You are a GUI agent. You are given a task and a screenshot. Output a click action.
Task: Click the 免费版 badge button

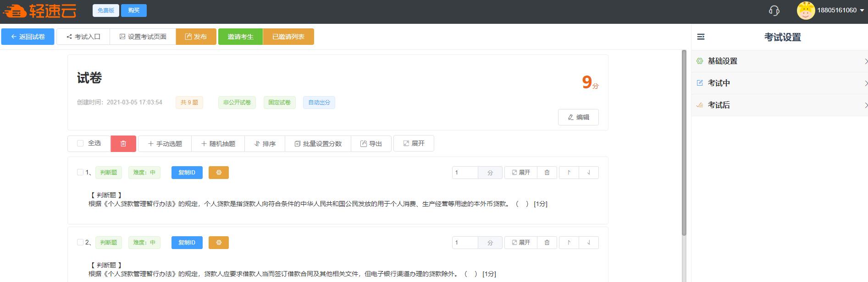106,11
